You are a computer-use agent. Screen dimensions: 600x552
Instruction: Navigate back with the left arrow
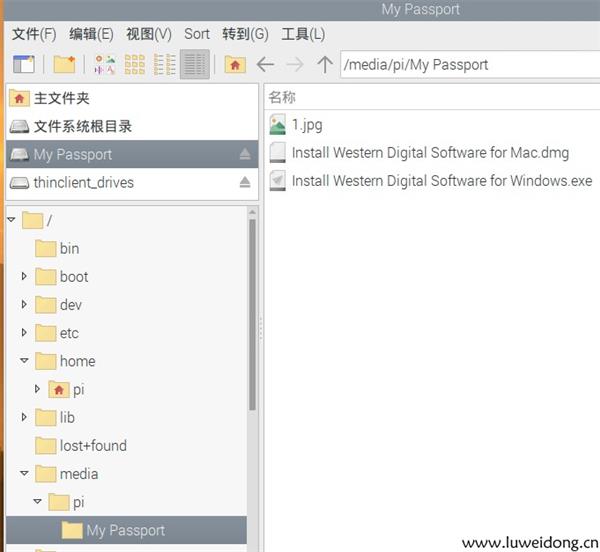[265, 65]
